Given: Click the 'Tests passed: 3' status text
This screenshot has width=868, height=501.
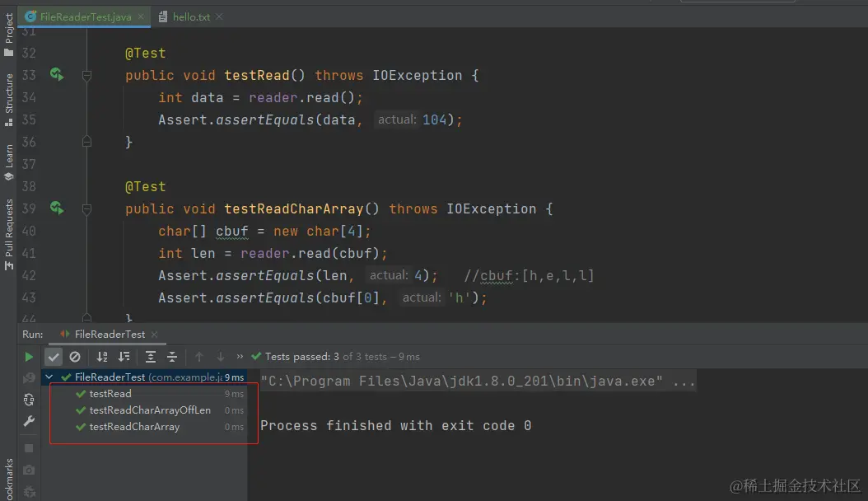Looking at the screenshot, I should coord(302,357).
